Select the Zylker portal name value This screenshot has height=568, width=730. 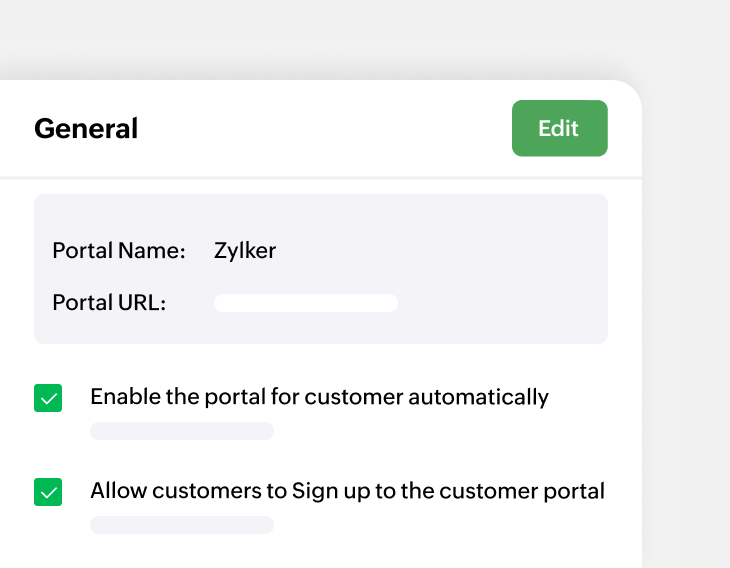pos(245,251)
